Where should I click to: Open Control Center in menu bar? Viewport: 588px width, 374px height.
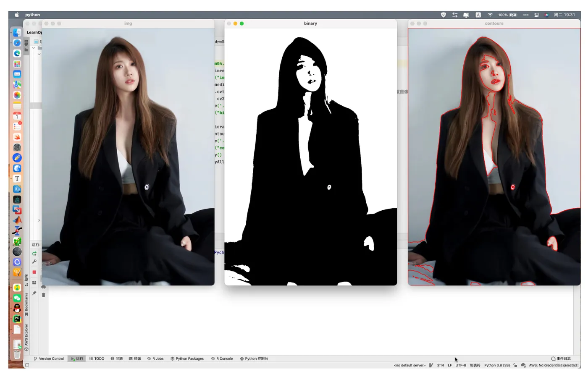[536, 15]
